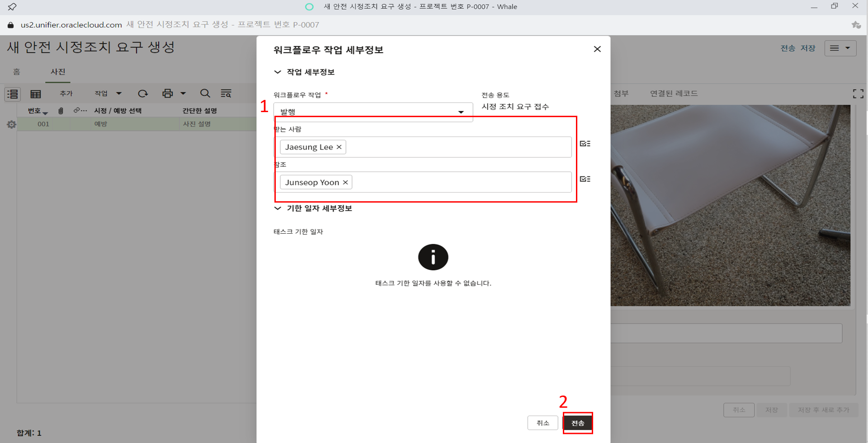Toggle the list view icon
This screenshot has height=443, width=868.
pos(13,94)
